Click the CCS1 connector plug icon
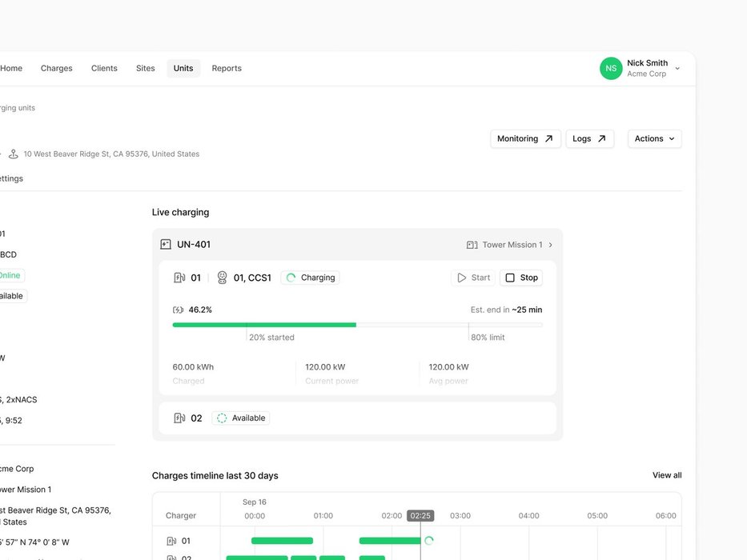Image resolution: width=747 pixels, height=560 pixels. pos(223,278)
